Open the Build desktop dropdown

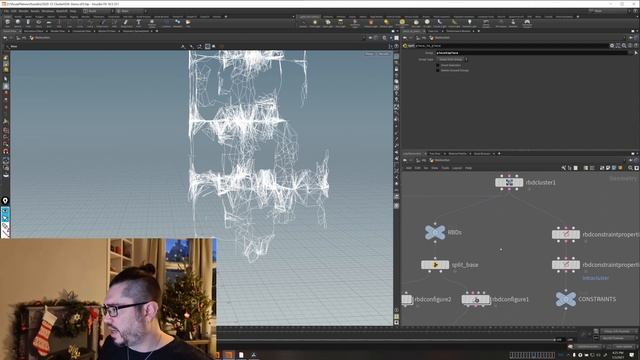pos(98,11)
